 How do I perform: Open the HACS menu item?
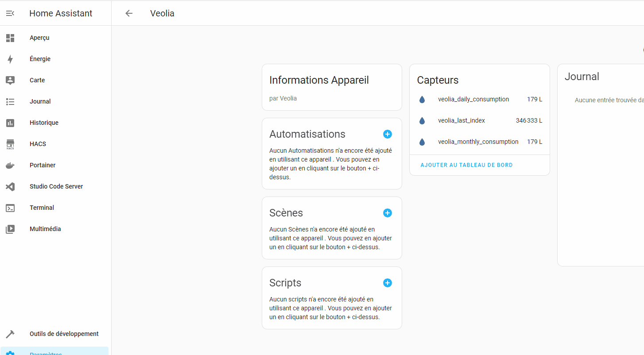[x=54, y=144]
